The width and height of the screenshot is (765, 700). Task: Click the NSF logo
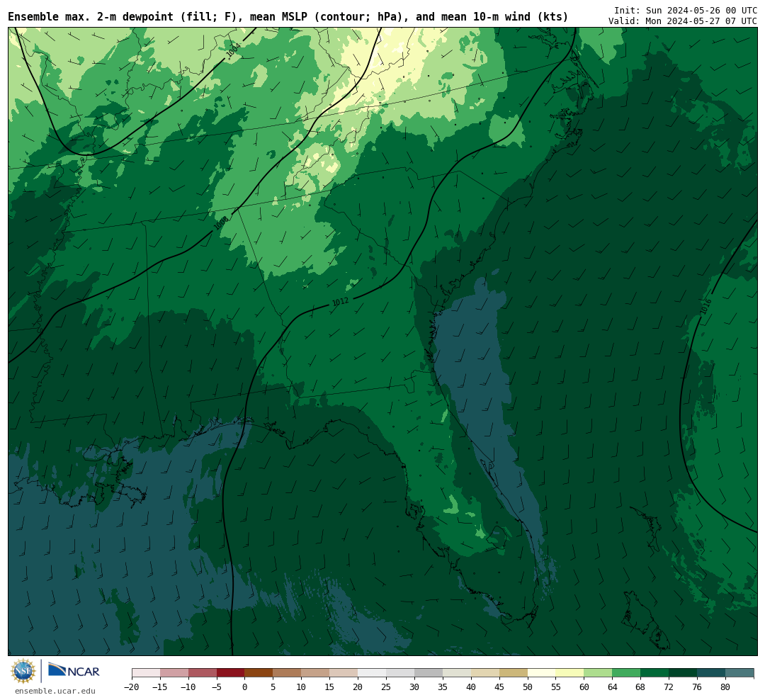(23, 671)
